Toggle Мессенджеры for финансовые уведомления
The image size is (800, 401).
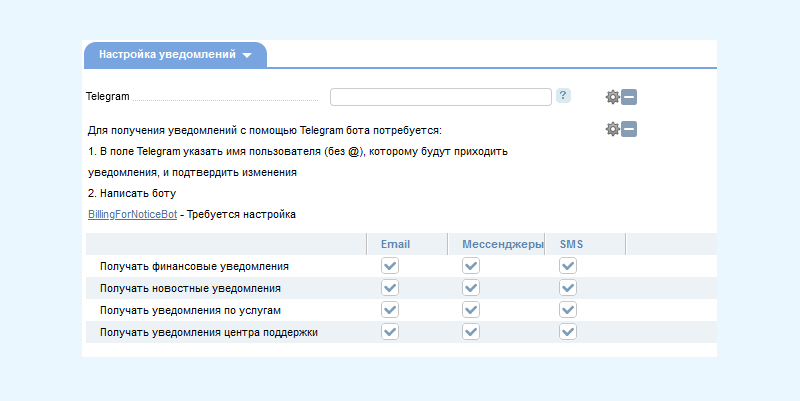(471, 266)
